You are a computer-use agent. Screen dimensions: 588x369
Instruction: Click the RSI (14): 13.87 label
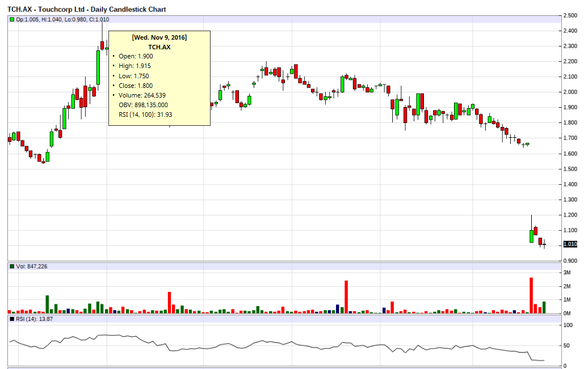(x=34, y=319)
